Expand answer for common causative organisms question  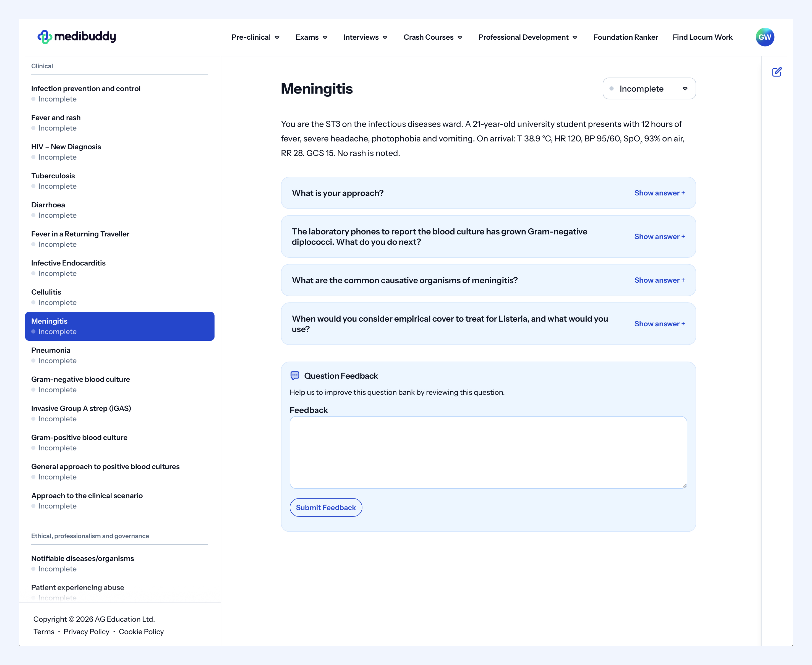point(659,280)
